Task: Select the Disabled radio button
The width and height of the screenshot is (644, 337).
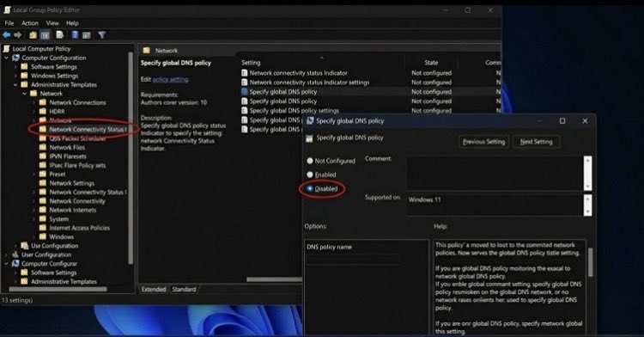Action: 310,188
